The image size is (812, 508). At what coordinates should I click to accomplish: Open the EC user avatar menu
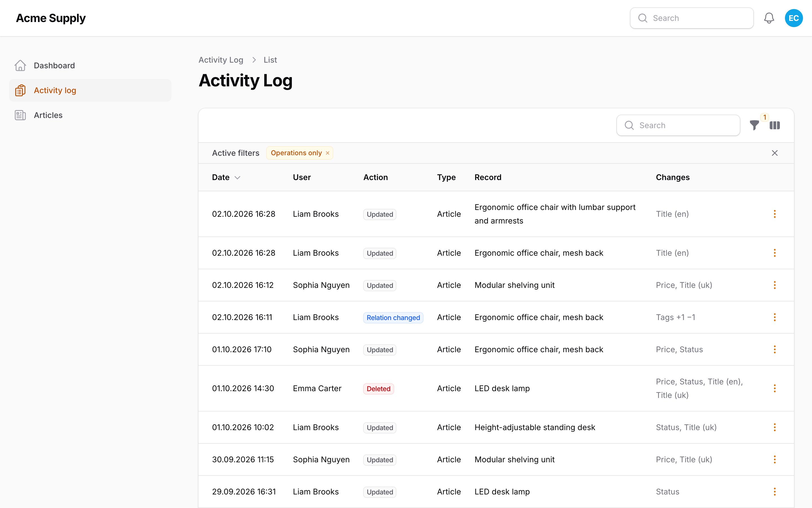pyautogui.click(x=794, y=18)
